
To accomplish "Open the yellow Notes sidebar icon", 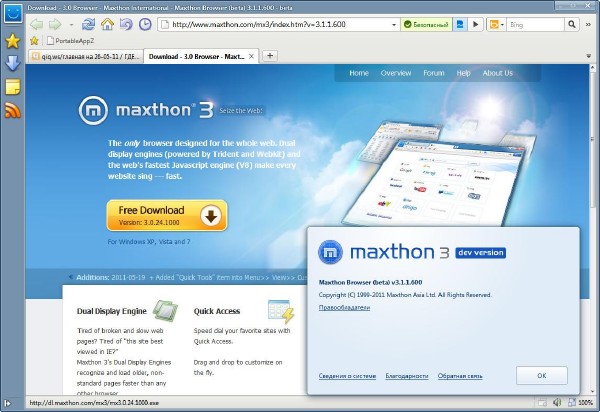I will (13, 87).
